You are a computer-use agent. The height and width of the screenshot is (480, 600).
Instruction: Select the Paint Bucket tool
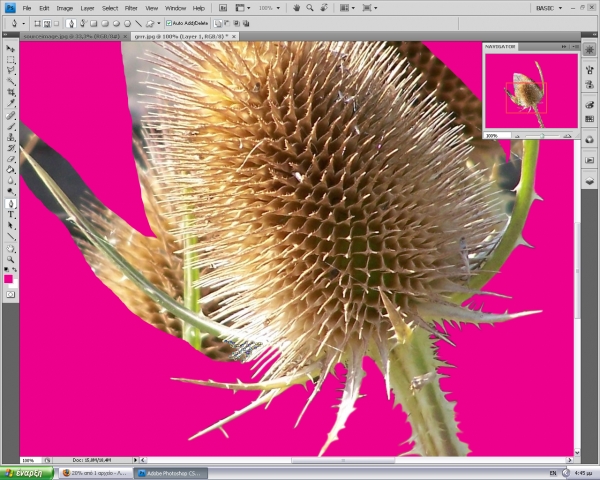coord(10,170)
